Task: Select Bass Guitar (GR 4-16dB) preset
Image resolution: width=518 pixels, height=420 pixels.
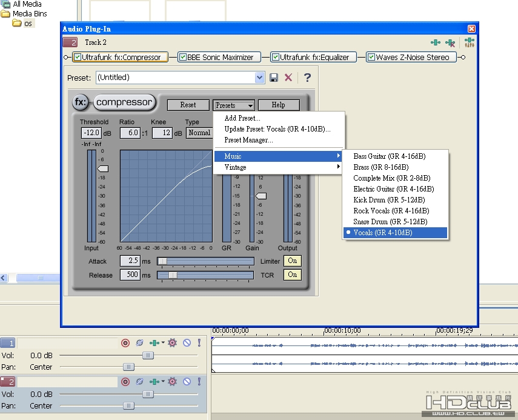Action: click(x=395, y=156)
